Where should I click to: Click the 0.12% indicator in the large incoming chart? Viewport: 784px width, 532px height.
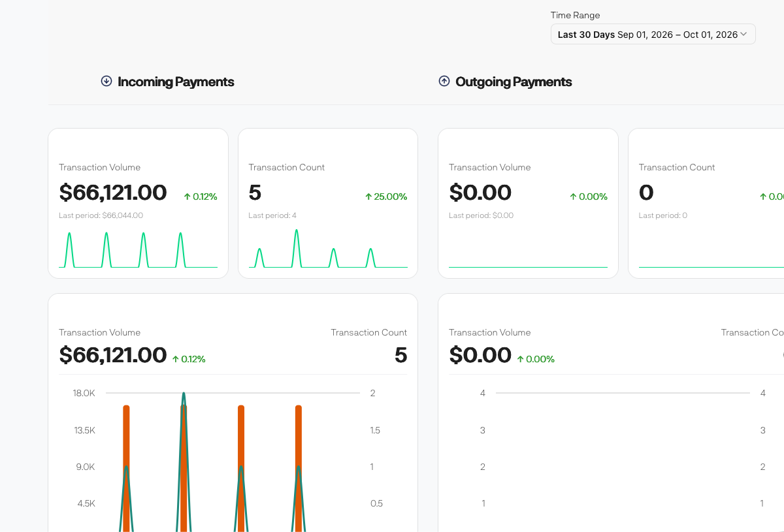(x=189, y=359)
